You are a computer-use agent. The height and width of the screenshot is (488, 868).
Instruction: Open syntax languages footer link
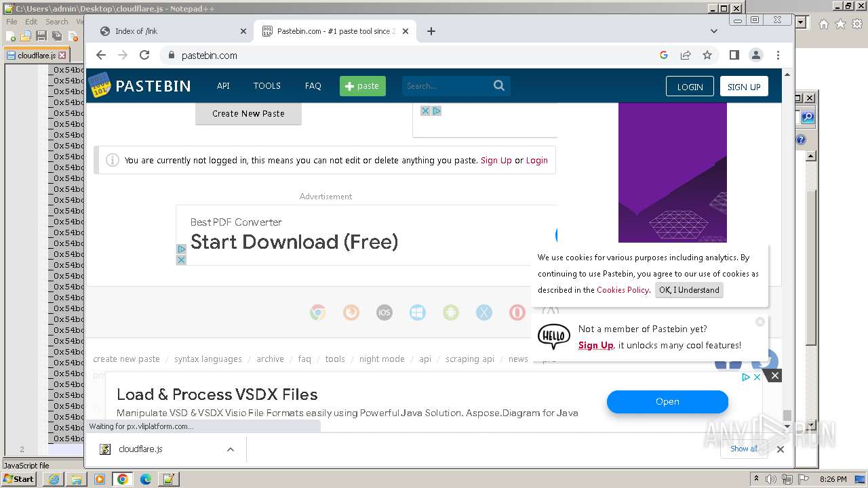click(208, 359)
